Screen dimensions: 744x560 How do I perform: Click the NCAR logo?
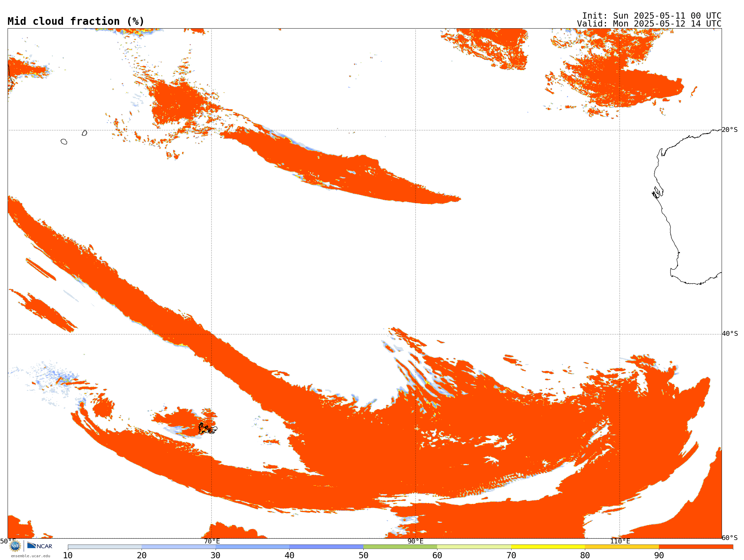click(x=40, y=546)
